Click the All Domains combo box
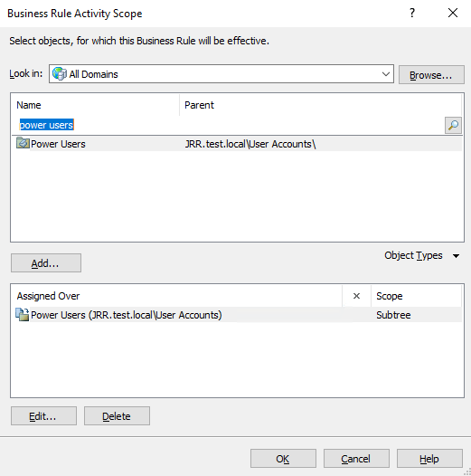This screenshot has width=471, height=476. coord(221,74)
